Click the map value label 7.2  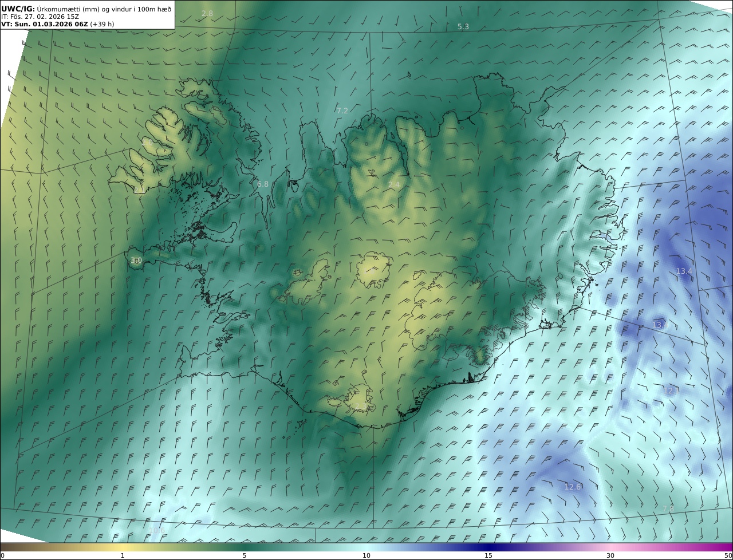point(342,111)
